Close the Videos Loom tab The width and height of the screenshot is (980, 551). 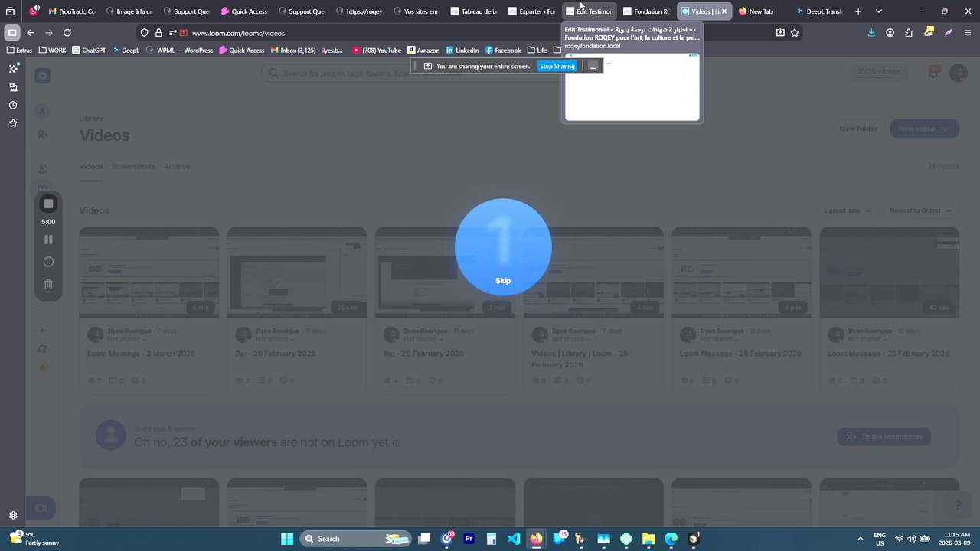(x=724, y=11)
